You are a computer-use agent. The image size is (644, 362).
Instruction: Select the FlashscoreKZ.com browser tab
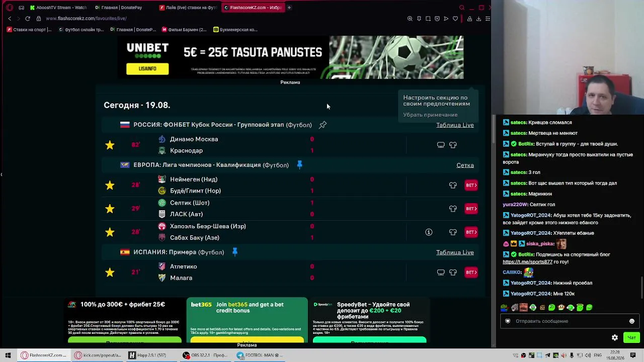coord(253,8)
